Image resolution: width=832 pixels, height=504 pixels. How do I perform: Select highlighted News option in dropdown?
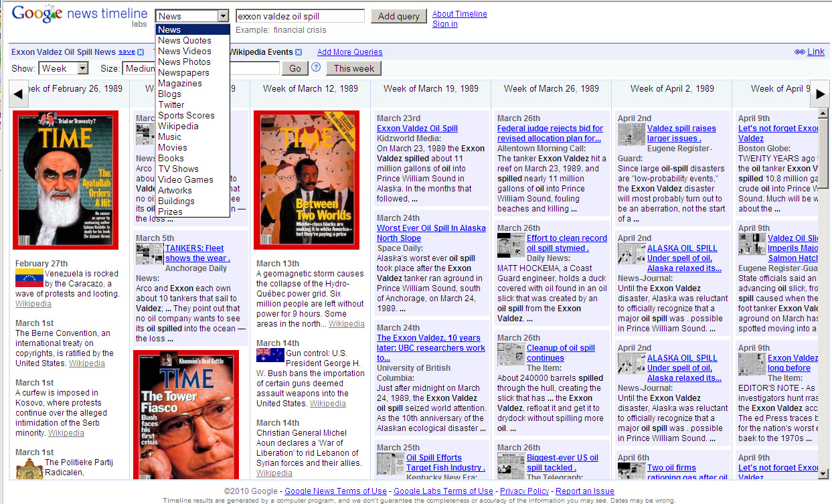coord(193,29)
